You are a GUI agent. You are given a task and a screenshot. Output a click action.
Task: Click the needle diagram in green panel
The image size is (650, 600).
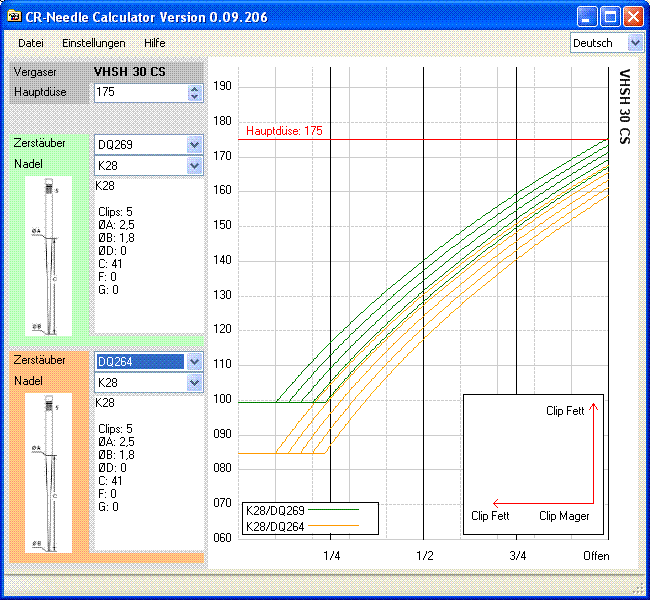tap(49, 256)
